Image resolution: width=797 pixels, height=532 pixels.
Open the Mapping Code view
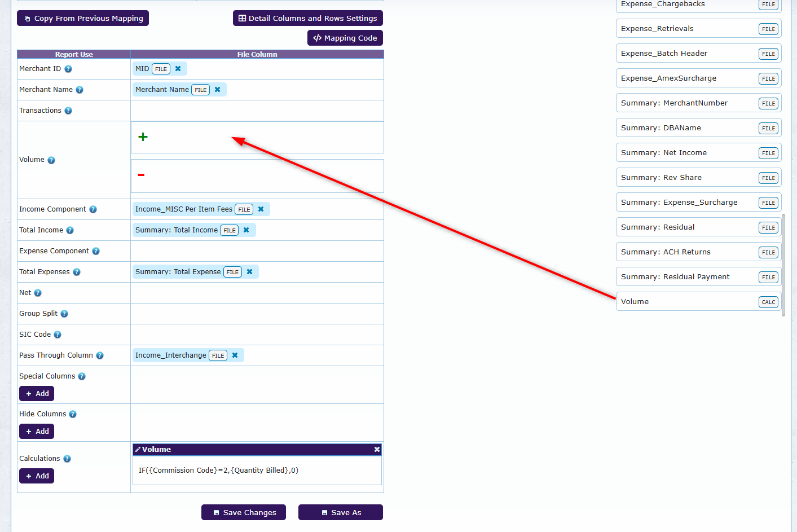coord(345,38)
